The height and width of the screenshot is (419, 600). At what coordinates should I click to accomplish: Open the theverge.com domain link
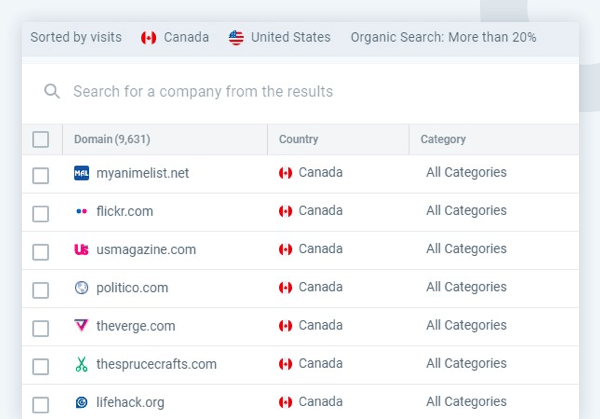pos(136,326)
